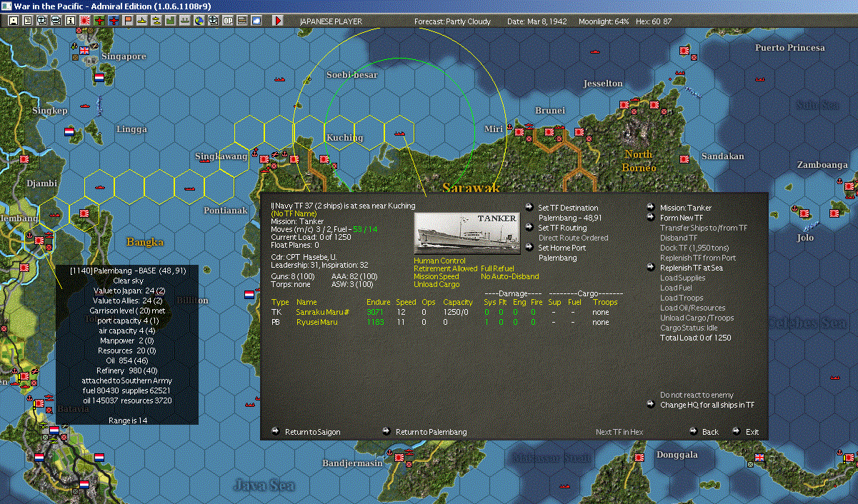Toggle Do not react to enemy

697,395
